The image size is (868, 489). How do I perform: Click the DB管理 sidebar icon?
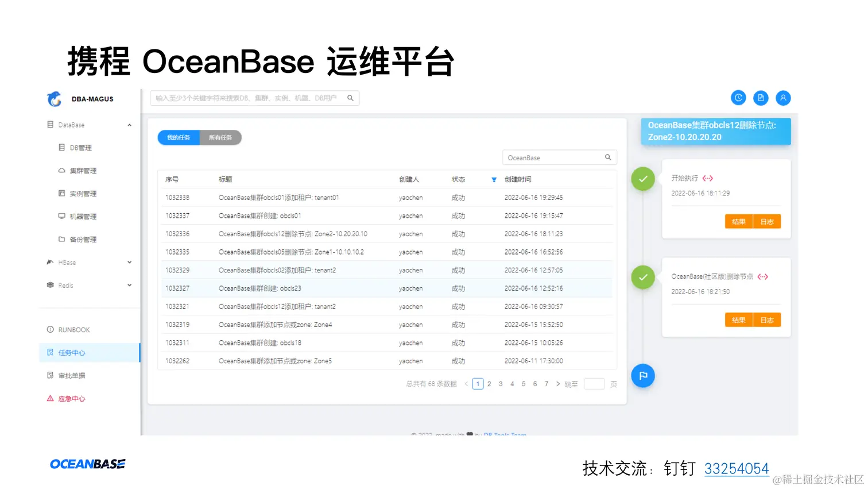[x=62, y=148]
